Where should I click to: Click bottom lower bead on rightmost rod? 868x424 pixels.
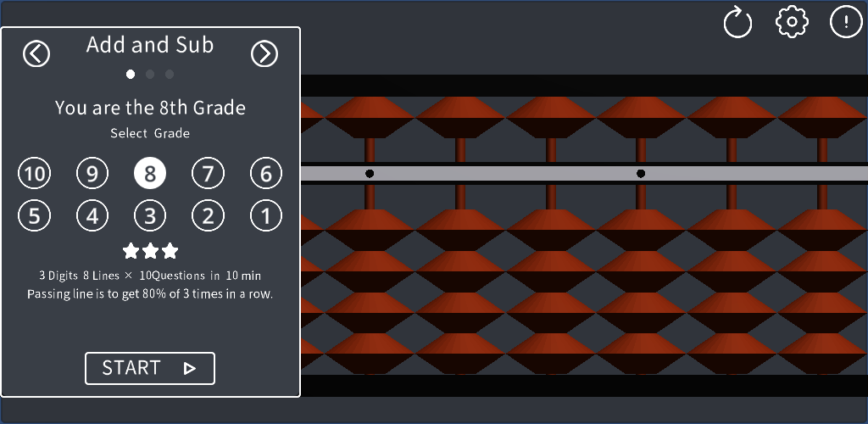tap(822, 354)
